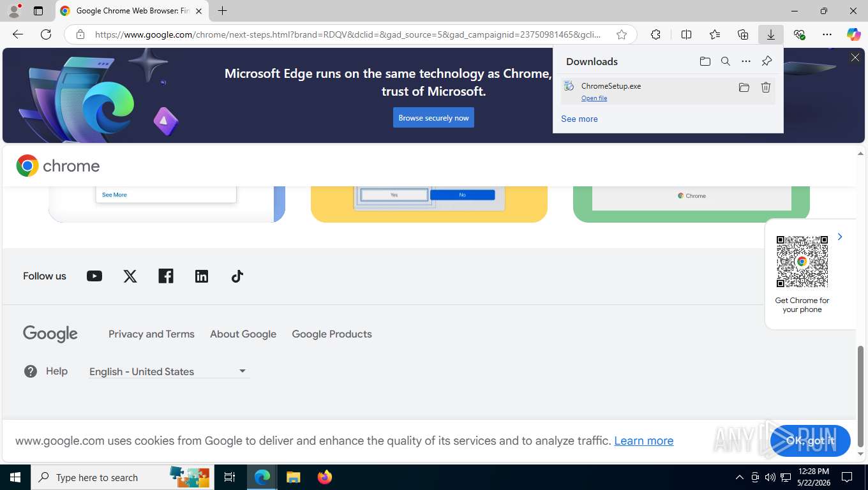Viewport: 868px width, 490px height.
Task: Open the volume speaker tray icon
Action: [x=770, y=477]
